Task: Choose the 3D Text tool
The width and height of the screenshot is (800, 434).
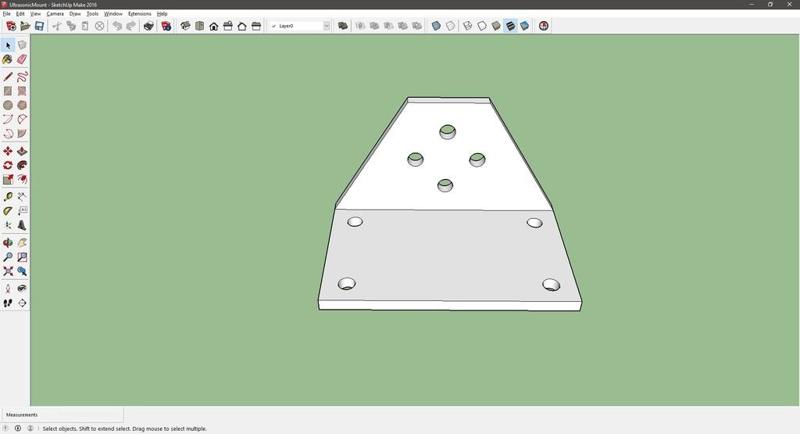Action: tap(22, 225)
